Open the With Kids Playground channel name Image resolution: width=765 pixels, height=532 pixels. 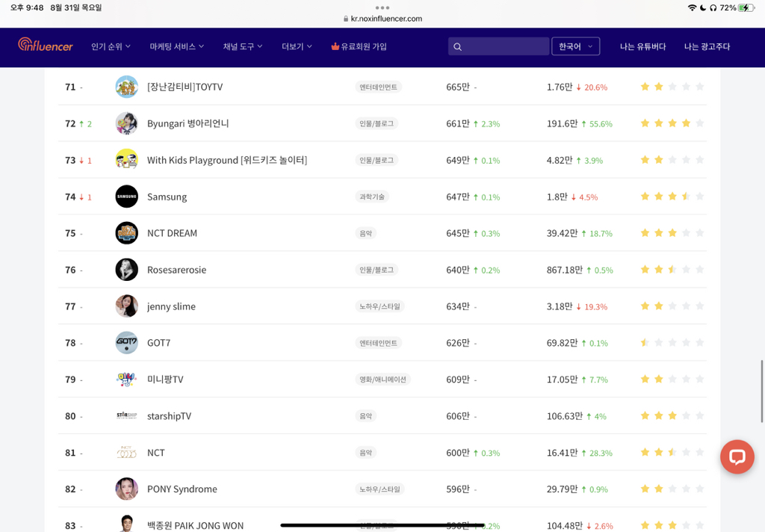pos(227,160)
